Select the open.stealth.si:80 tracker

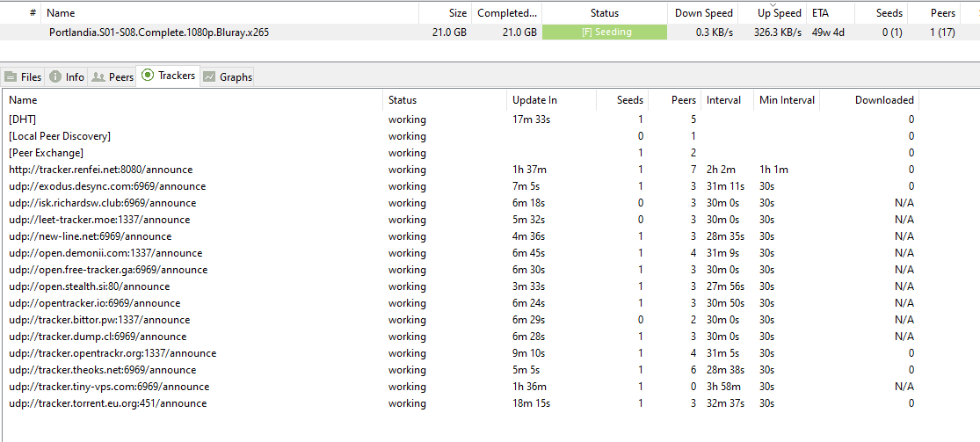coord(461,286)
